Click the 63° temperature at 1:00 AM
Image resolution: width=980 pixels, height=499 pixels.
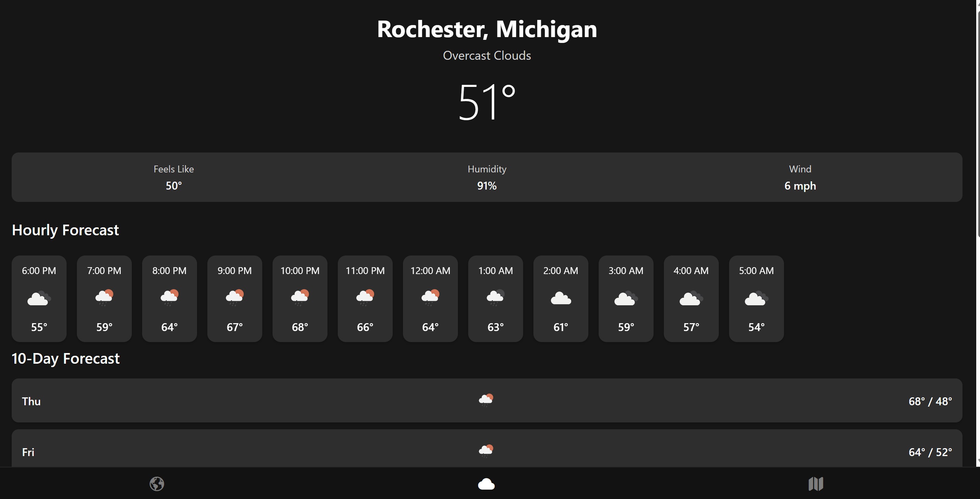[x=496, y=327]
